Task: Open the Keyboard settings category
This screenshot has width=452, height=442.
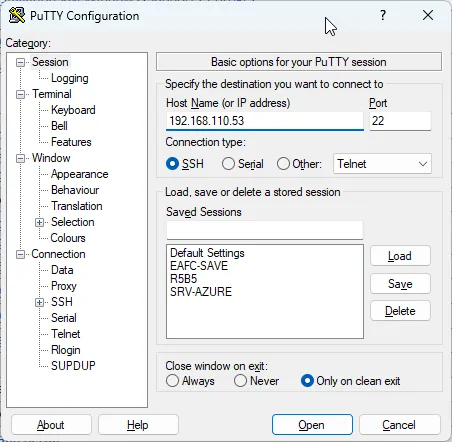Action: pos(73,110)
